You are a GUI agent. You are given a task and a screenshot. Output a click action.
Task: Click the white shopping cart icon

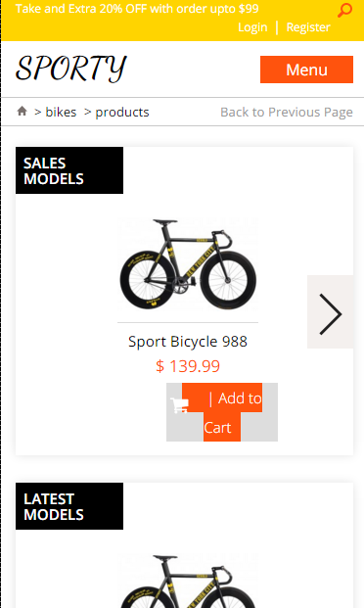point(179,405)
